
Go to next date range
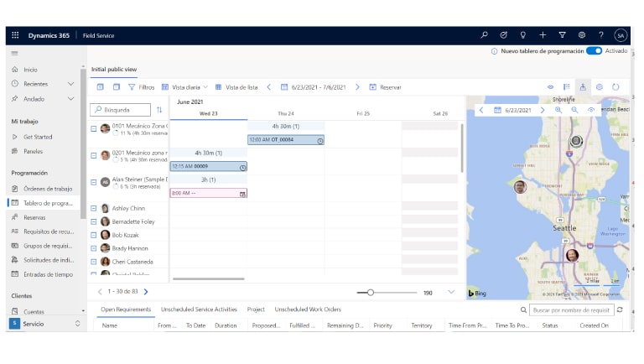coord(357,87)
